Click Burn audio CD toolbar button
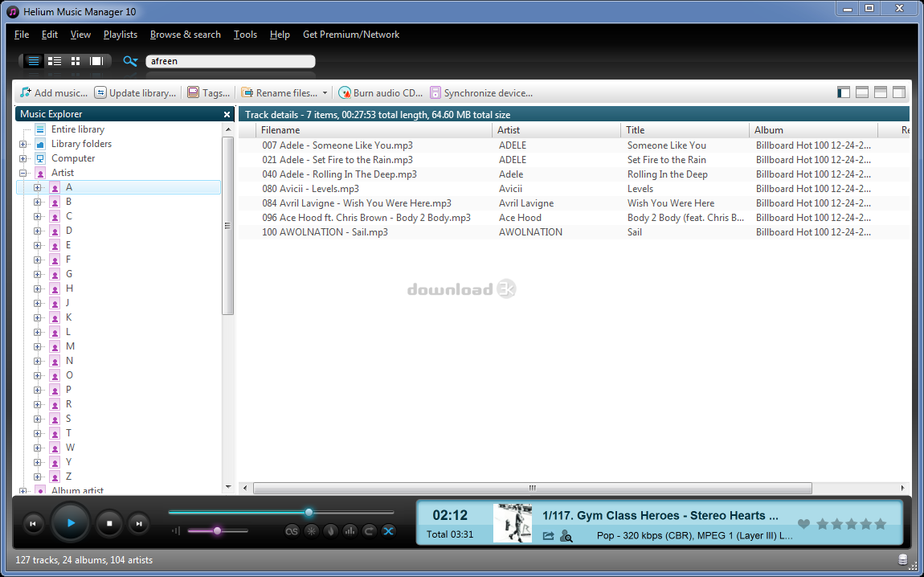The image size is (924, 577). [381, 92]
